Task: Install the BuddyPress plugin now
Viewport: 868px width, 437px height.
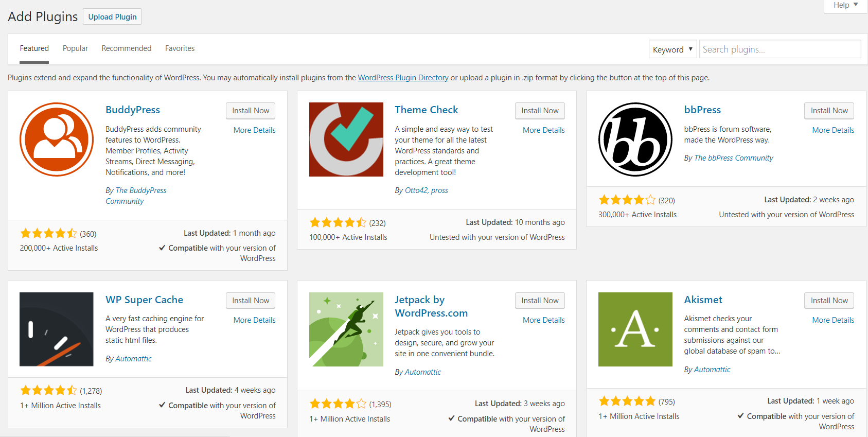Action: coord(251,111)
